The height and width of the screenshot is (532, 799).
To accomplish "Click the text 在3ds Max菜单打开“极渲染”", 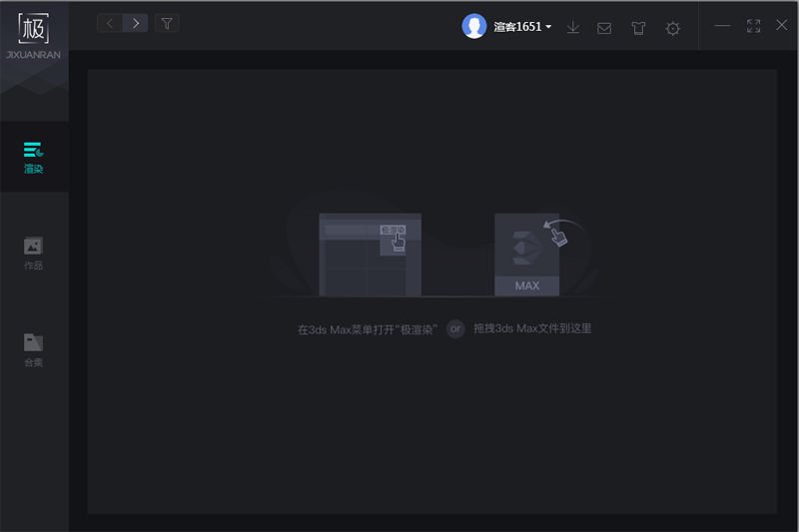I will pyautogui.click(x=368, y=329).
